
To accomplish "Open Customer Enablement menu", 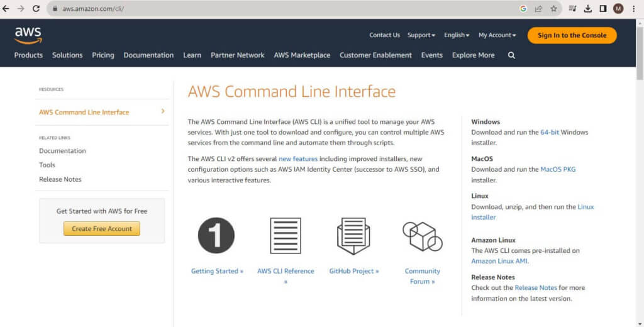I will pyautogui.click(x=375, y=55).
